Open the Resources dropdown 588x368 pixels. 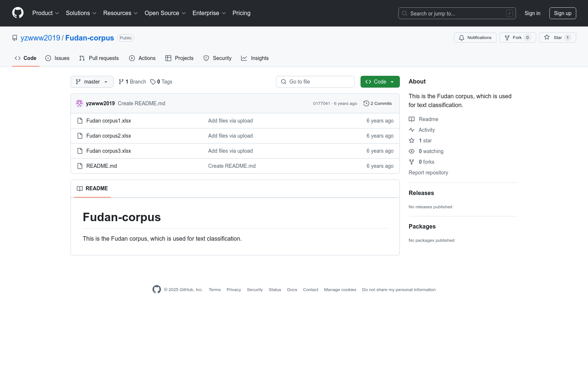(121, 13)
